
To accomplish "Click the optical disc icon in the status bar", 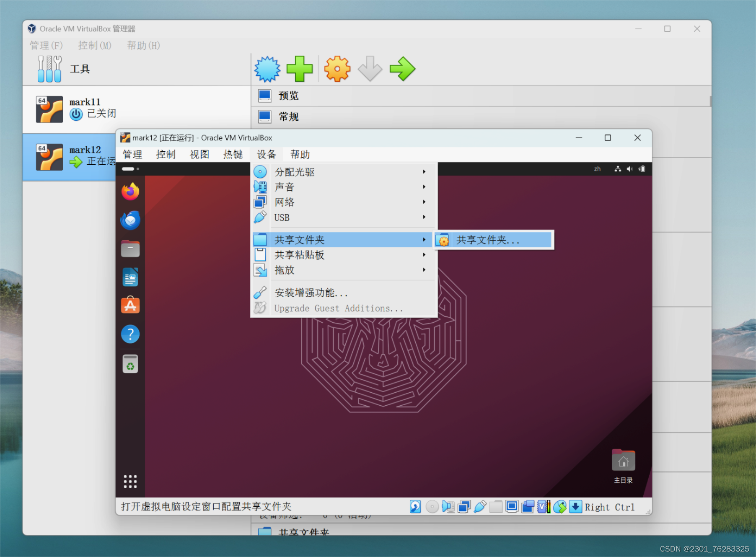I will click(432, 507).
